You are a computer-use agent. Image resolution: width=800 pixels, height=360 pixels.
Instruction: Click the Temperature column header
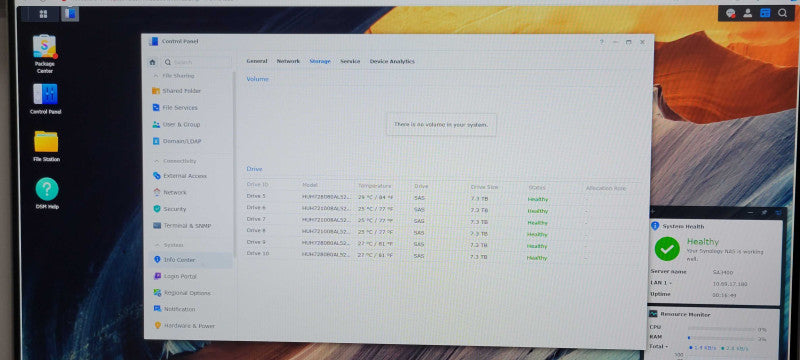(374, 186)
